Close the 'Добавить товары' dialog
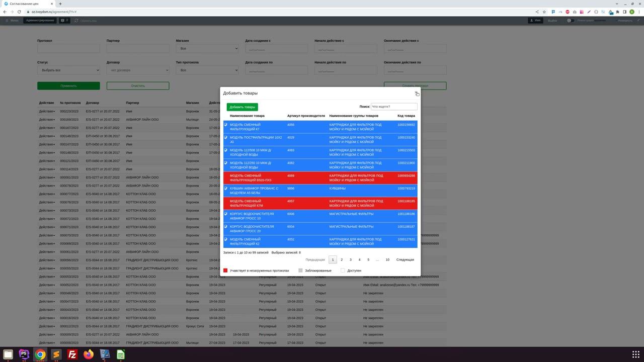This screenshot has width=644, height=362. coord(416,93)
